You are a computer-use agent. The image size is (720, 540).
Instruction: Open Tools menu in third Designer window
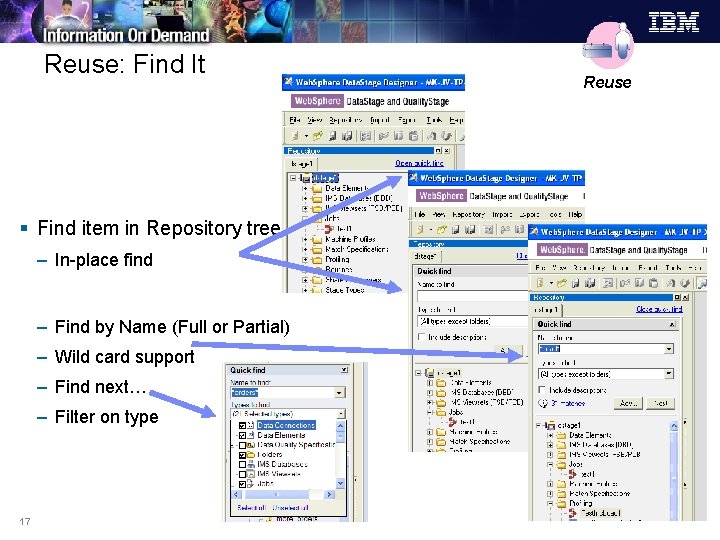pos(673,267)
